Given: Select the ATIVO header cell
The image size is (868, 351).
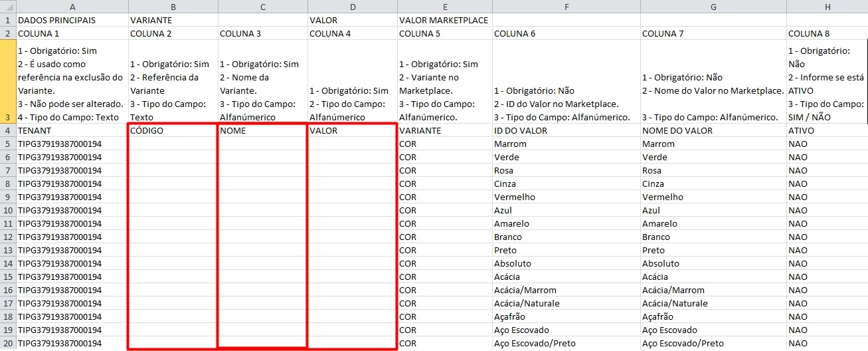Looking at the screenshot, I should [827, 131].
